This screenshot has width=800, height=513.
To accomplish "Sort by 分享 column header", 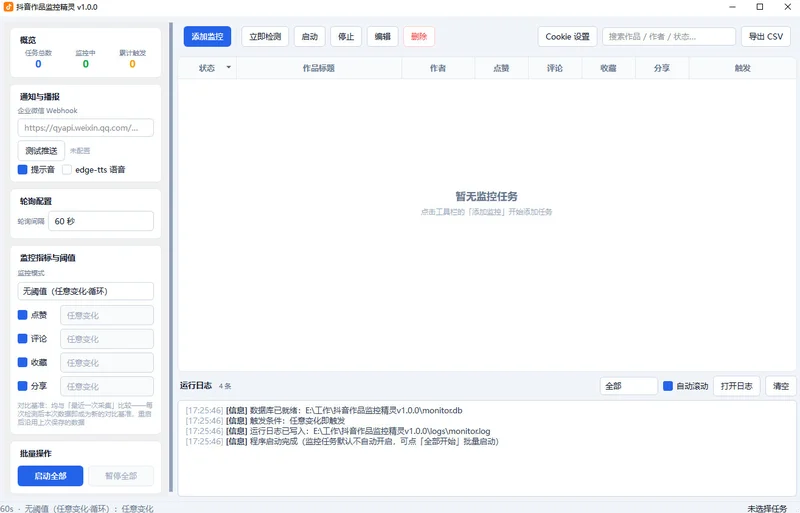I will tap(662, 68).
